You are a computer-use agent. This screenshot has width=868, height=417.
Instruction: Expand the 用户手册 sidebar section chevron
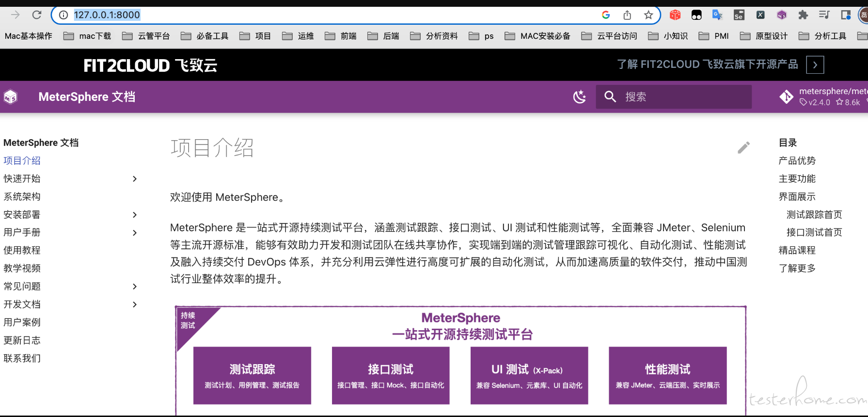[135, 233]
